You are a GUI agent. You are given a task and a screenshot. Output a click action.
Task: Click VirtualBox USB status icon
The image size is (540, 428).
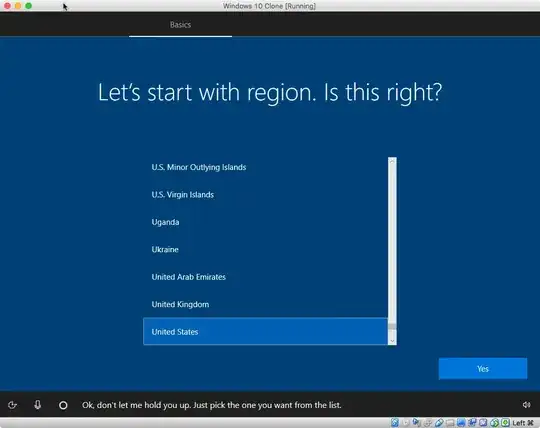tap(439, 422)
